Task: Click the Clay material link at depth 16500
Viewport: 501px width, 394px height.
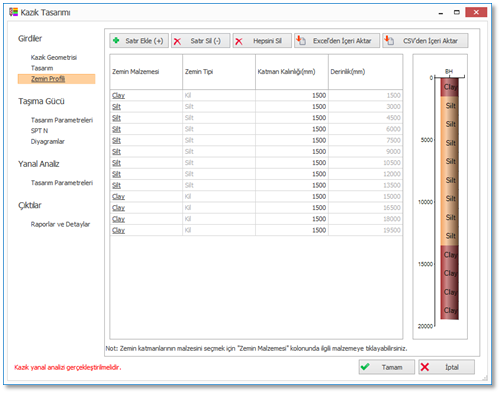Action: 118,208
